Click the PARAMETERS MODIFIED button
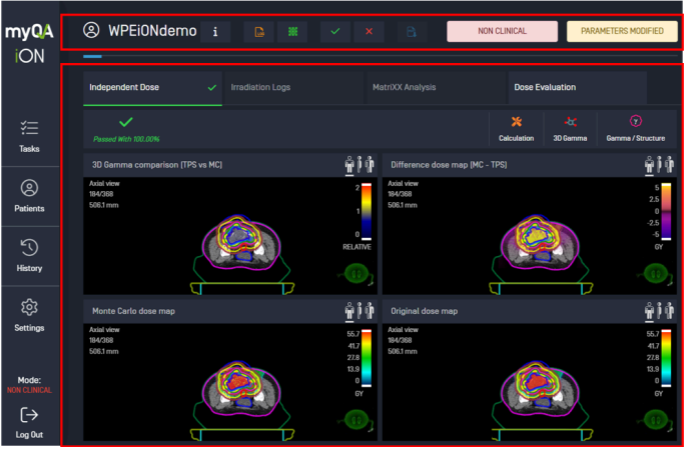This screenshot has width=686, height=450. [x=616, y=31]
